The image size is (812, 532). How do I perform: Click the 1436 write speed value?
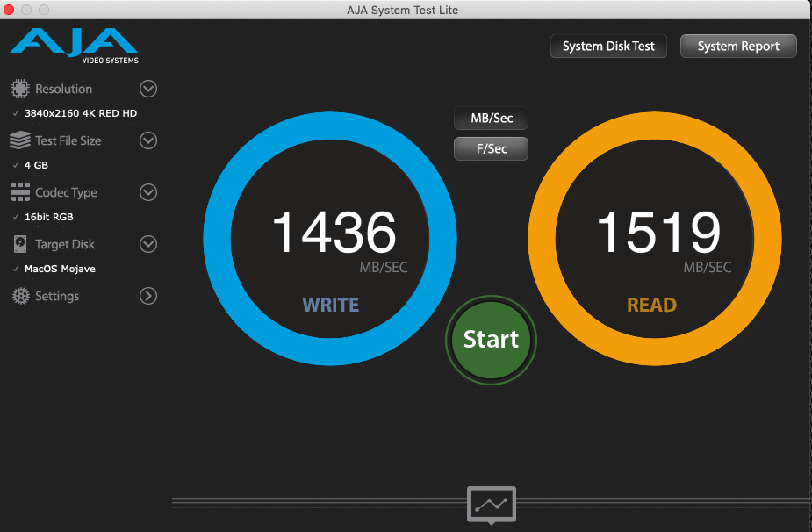point(334,232)
